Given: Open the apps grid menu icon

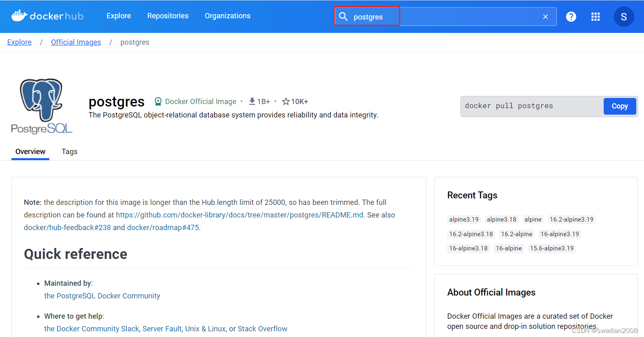Looking at the screenshot, I should (x=595, y=17).
